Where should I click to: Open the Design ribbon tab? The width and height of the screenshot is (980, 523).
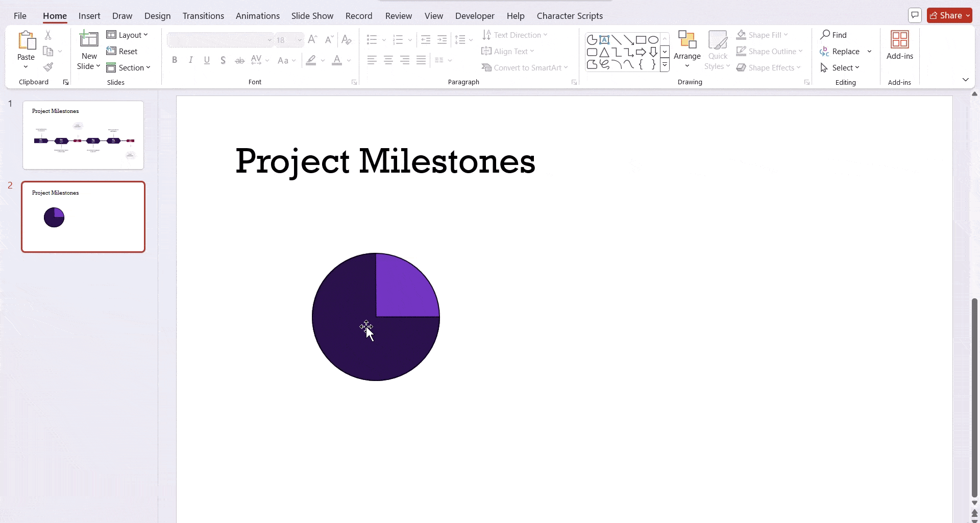(x=157, y=16)
